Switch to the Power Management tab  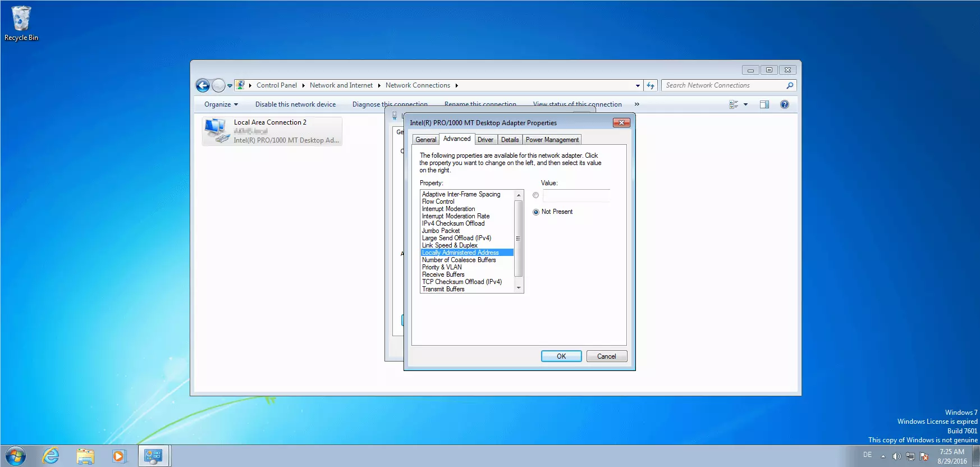[x=552, y=140]
